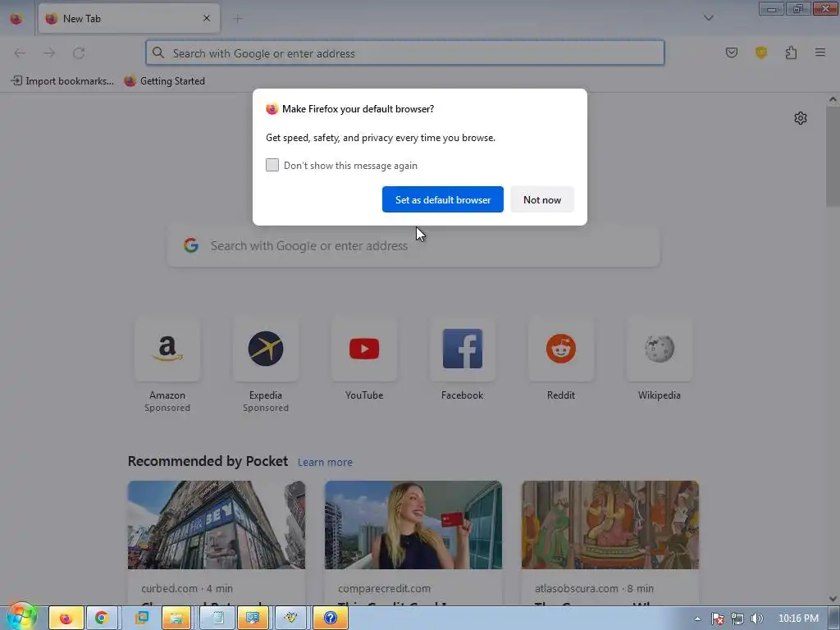Image resolution: width=840 pixels, height=630 pixels.
Task: Show hidden tray icons arrow
Action: 697,619
